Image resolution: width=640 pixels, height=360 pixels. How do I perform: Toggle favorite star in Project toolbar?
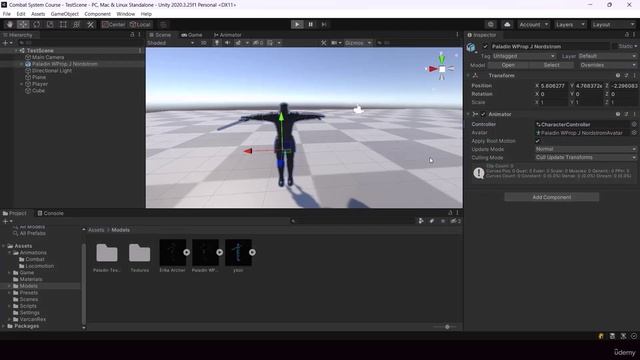coord(443,221)
